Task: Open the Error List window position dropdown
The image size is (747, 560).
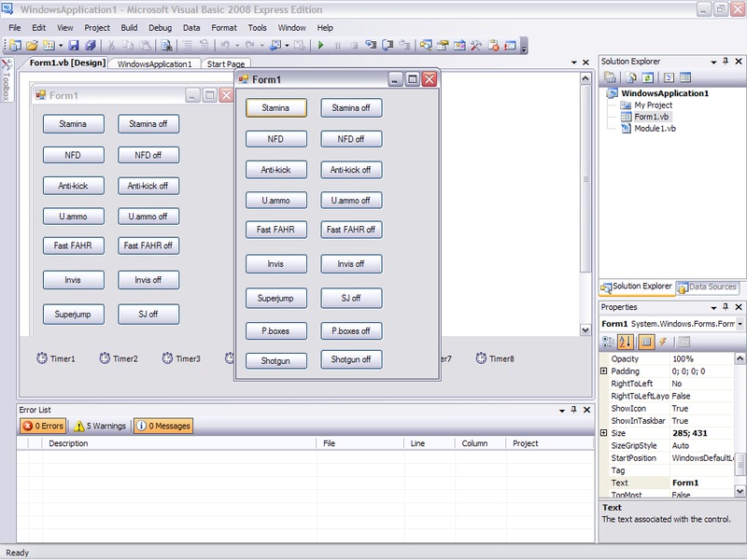Action: coord(562,410)
